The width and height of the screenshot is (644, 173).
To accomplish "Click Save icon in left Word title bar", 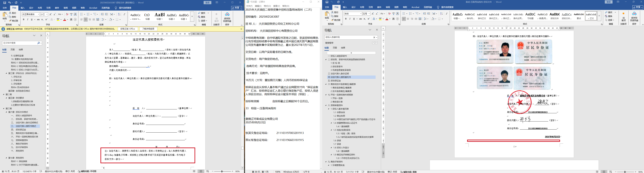I will pos(5,3).
